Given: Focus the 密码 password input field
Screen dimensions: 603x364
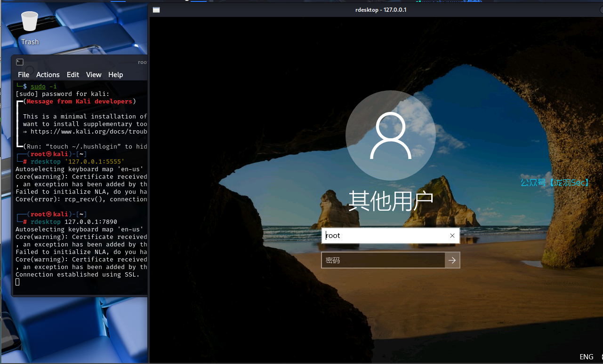Looking at the screenshot, I should coord(383,260).
